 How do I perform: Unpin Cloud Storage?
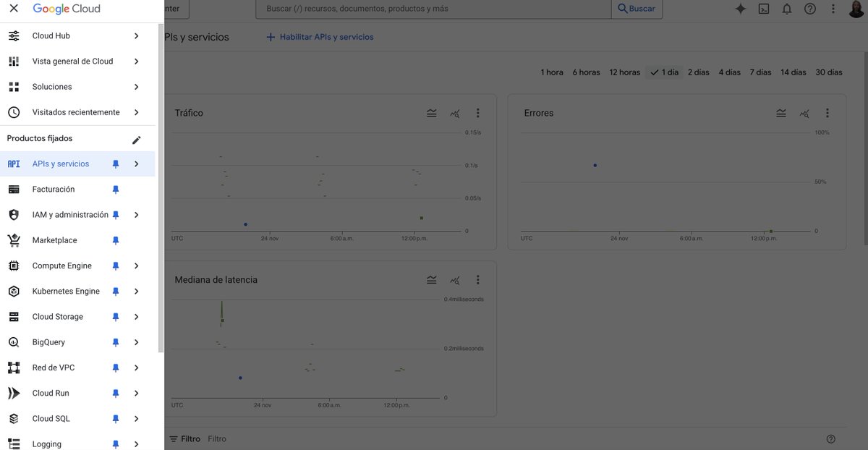click(x=116, y=317)
